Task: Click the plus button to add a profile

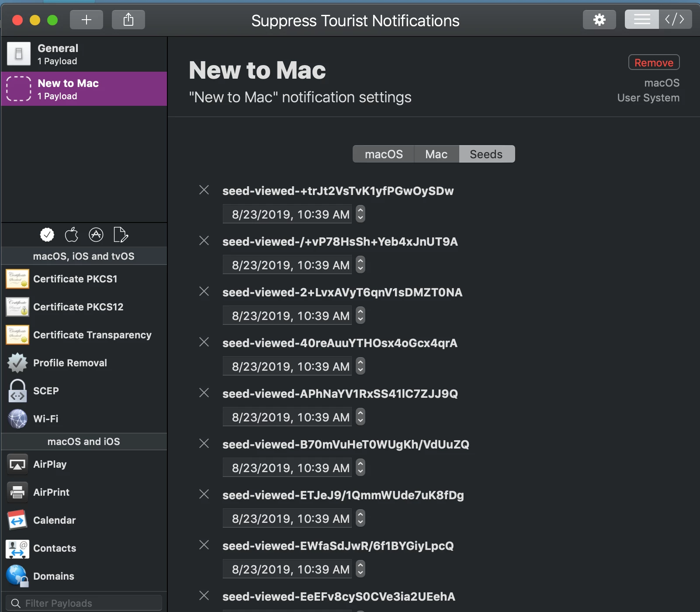Action: (x=87, y=20)
